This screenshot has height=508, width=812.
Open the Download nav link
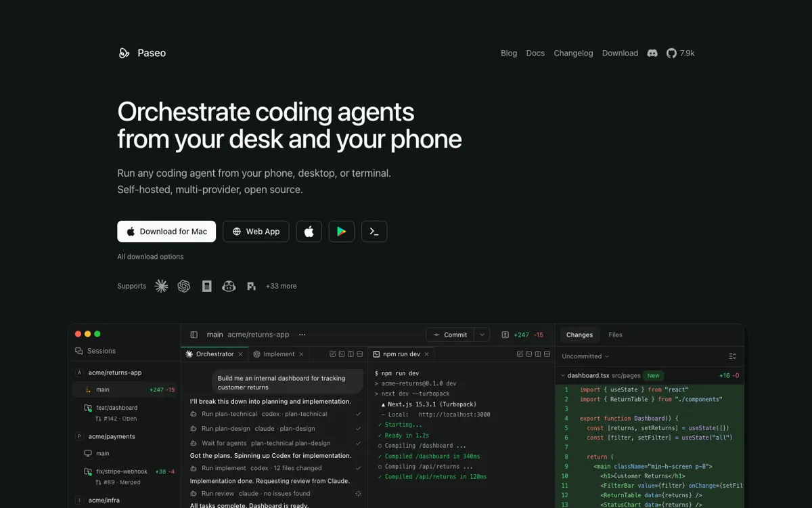click(x=620, y=53)
